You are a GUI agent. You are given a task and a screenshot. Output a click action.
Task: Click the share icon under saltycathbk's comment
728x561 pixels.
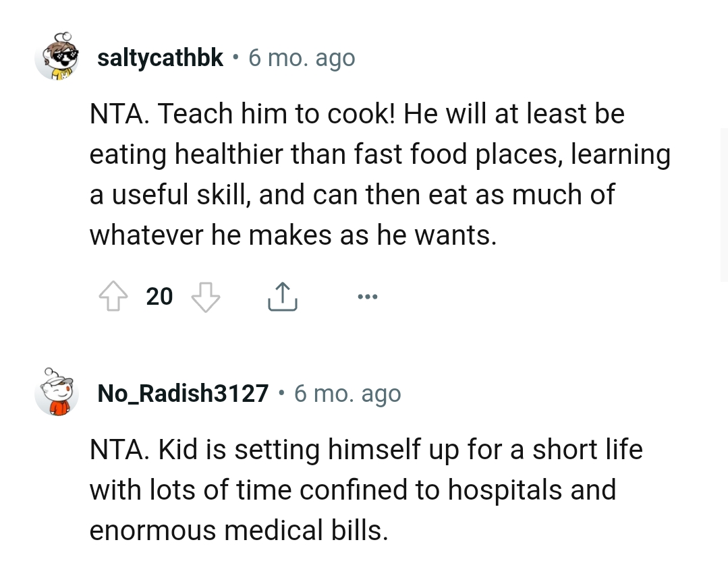[283, 295]
